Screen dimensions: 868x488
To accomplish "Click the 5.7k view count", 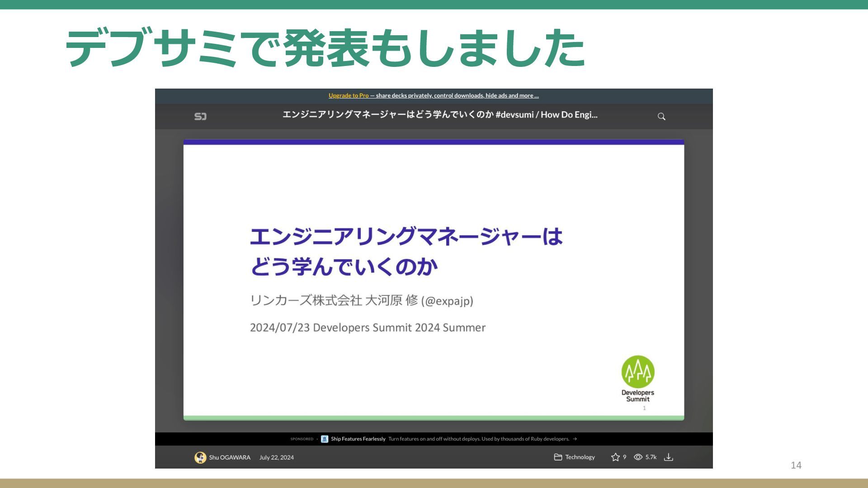I will pyautogui.click(x=651, y=457).
